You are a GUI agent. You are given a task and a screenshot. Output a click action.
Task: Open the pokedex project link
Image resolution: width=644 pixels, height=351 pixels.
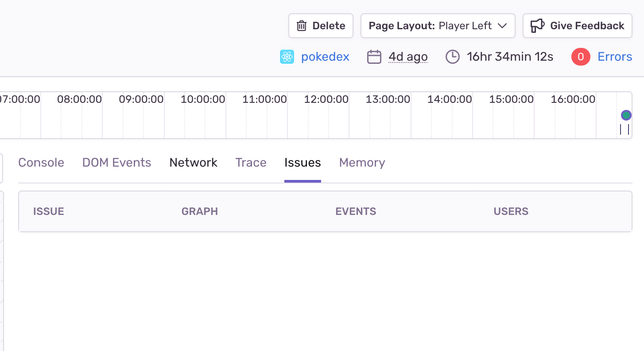point(325,57)
